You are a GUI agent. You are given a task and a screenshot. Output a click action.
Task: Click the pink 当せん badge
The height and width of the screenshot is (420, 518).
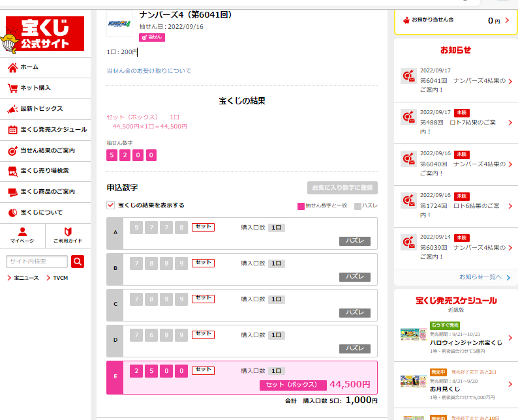(152, 37)
